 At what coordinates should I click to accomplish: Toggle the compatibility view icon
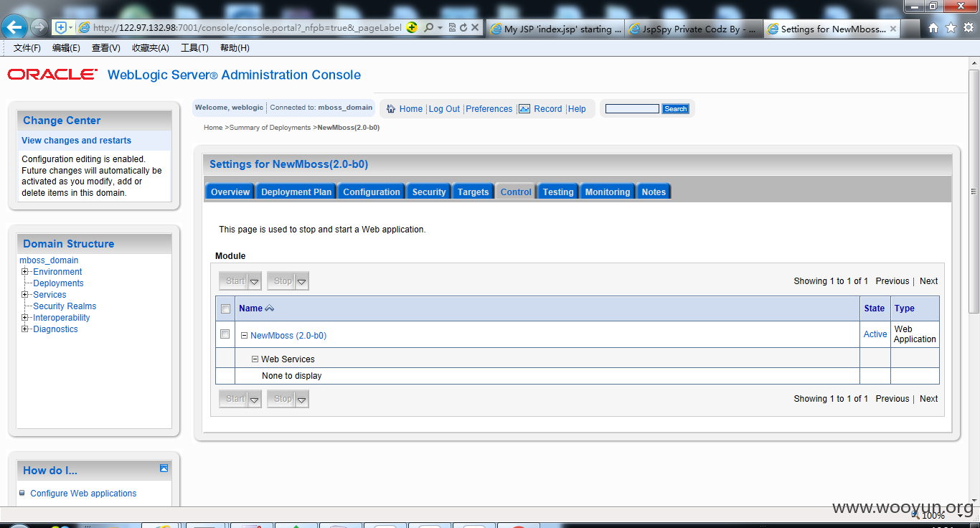coord(453,27)
